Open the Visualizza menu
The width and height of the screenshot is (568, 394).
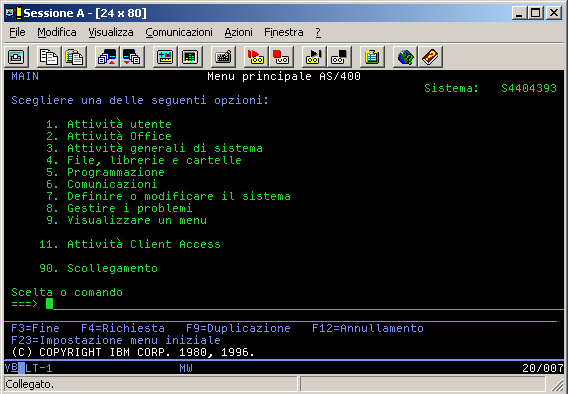click(x=111, y=32)
